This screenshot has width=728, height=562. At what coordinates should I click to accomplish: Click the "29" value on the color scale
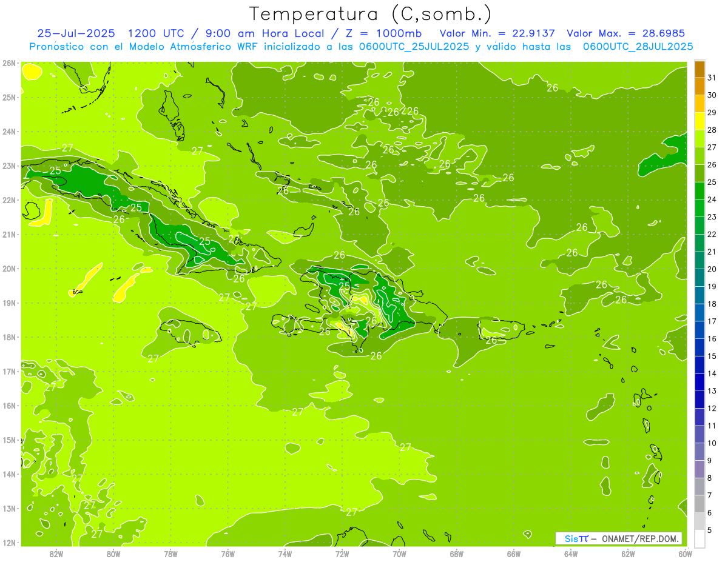tap(712, 112)
